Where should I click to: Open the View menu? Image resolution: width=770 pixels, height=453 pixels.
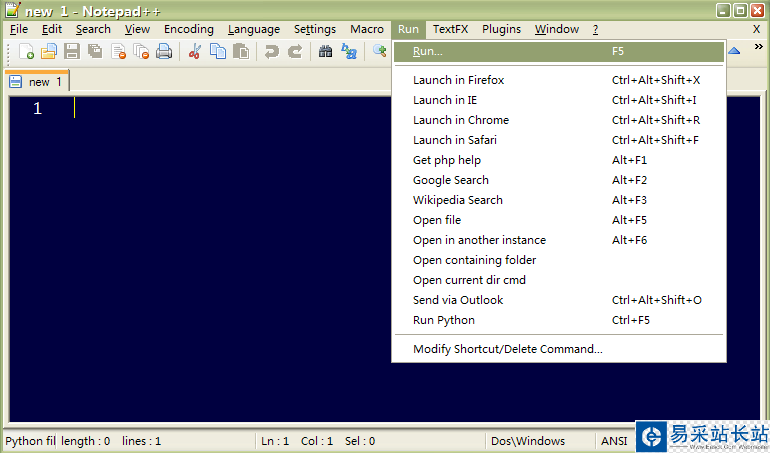[x=137, y=29]
